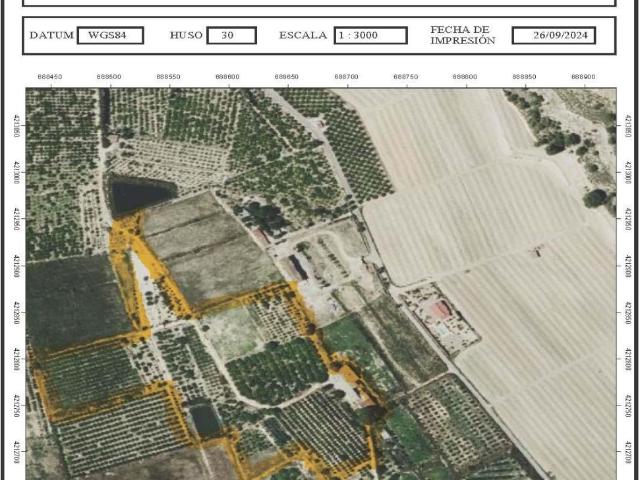
Task: Click the DATUM label
Action: pos(51,36)
